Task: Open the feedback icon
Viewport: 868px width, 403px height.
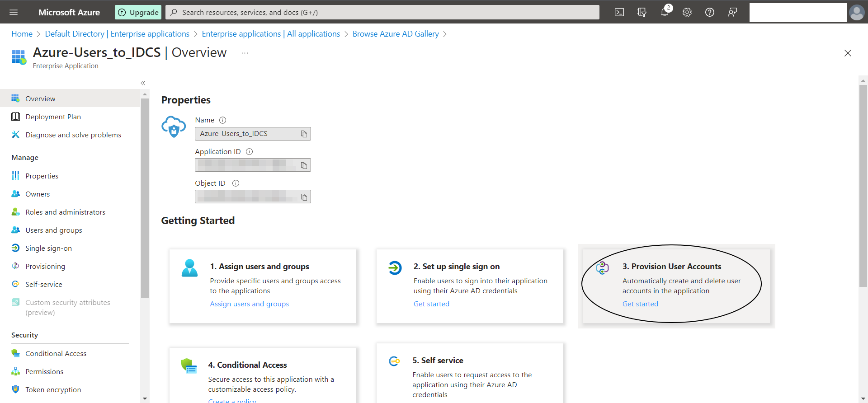Action: tap(732, 12)
